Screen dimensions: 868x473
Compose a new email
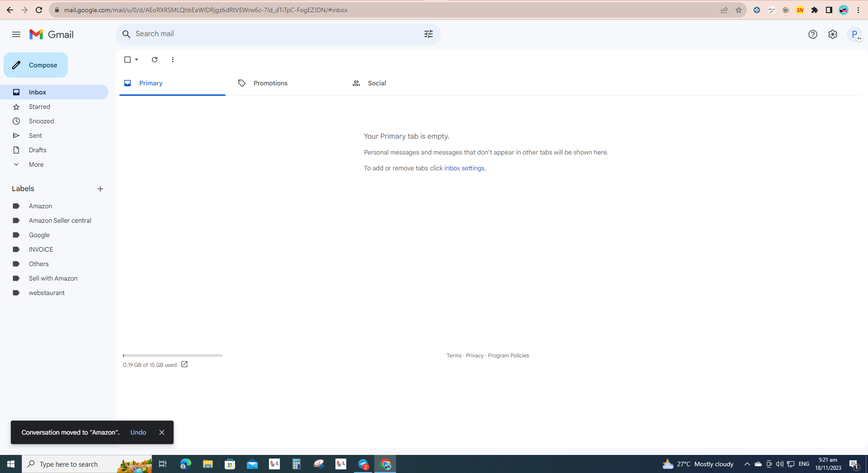(36, 65)
